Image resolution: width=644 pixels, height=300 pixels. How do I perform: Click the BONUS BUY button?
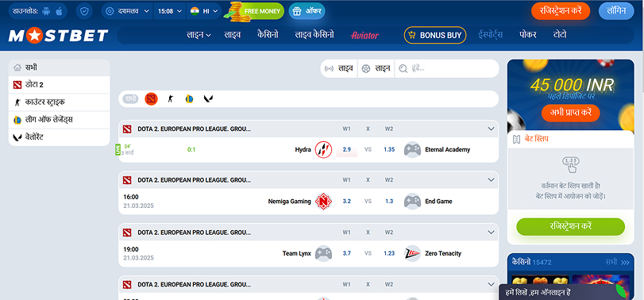click(x=435, y=35)
